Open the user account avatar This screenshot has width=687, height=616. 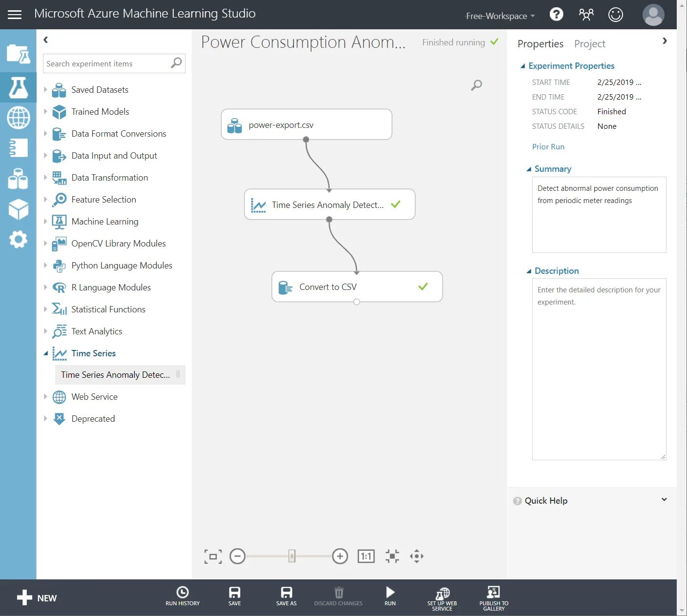point(653,15)
